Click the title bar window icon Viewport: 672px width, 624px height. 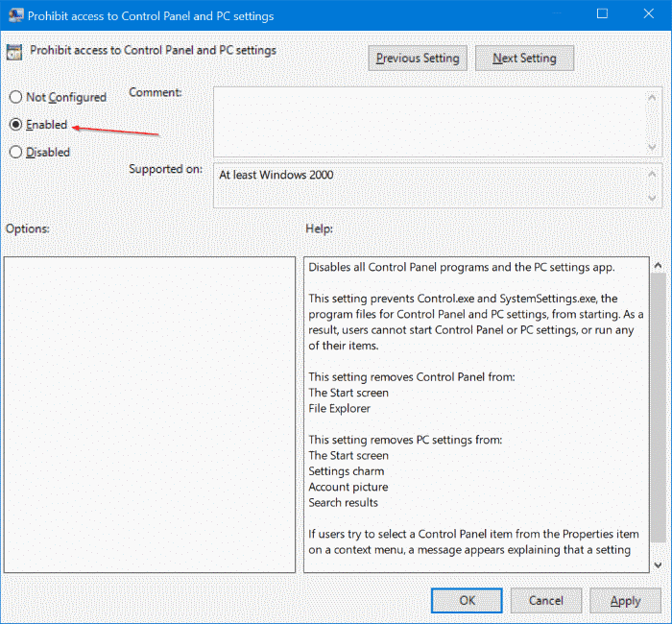[14, 15]
